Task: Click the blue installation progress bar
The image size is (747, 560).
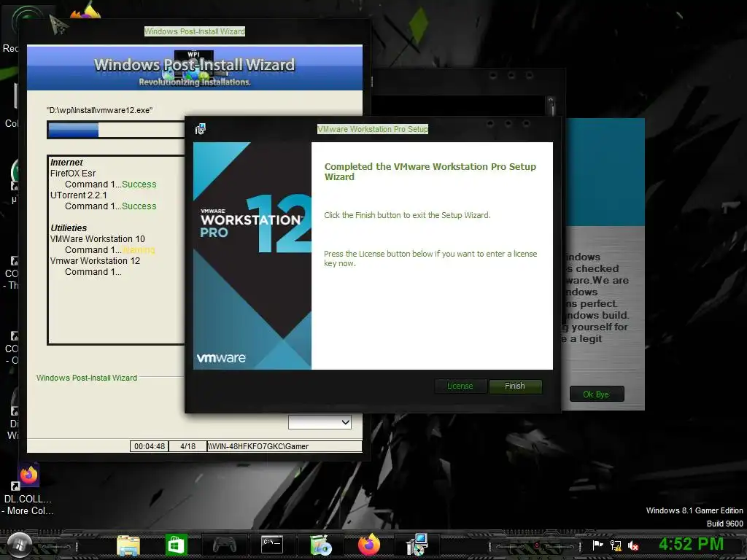Action: (116, 130)
